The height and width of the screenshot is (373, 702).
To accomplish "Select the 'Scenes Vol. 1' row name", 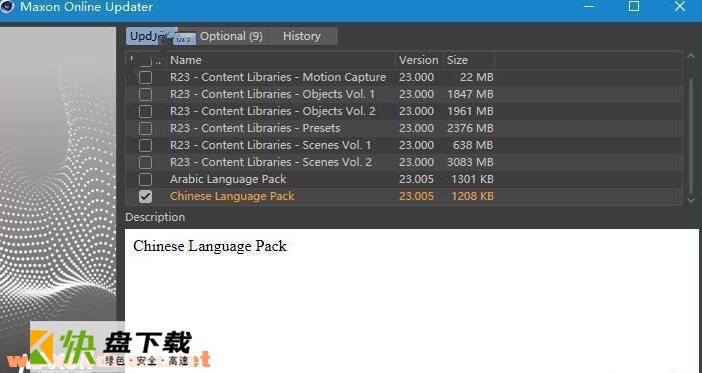I will [270, 145].
